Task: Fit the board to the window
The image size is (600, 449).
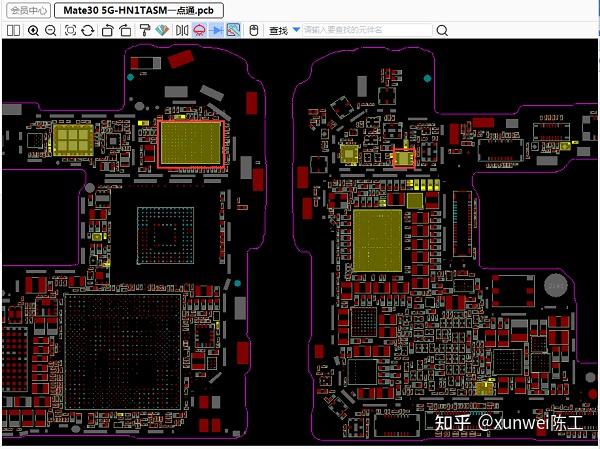Action: pos(70,30)
